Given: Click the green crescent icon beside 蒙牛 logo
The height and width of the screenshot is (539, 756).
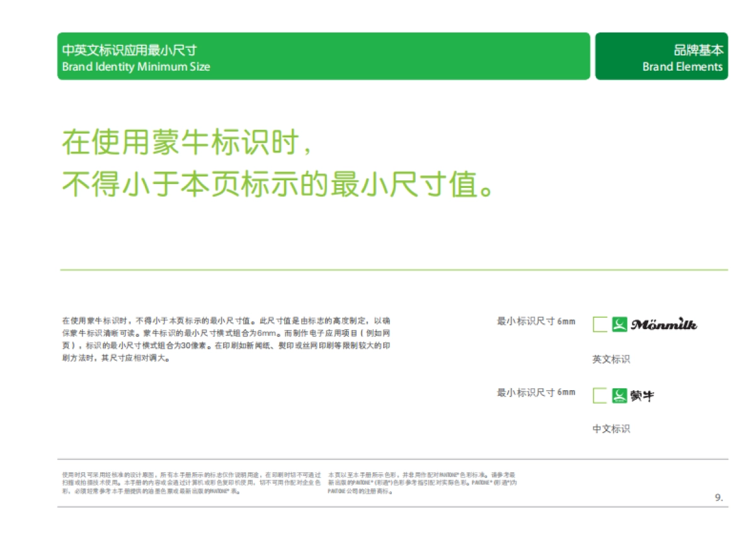Looking at the screenshot, I should click(x=620, y=396).
